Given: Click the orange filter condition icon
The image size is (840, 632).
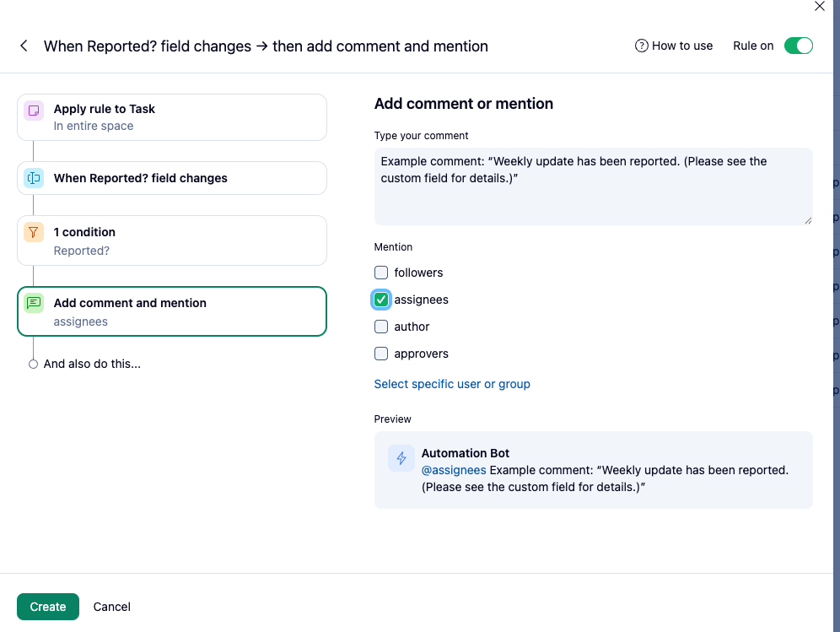Looking at the screenshot, I should 34,233.
